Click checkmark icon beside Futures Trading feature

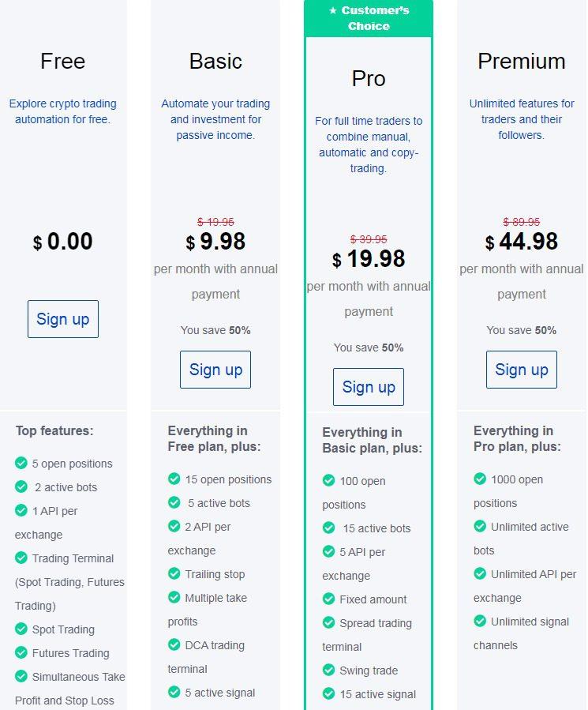point(21,652)
